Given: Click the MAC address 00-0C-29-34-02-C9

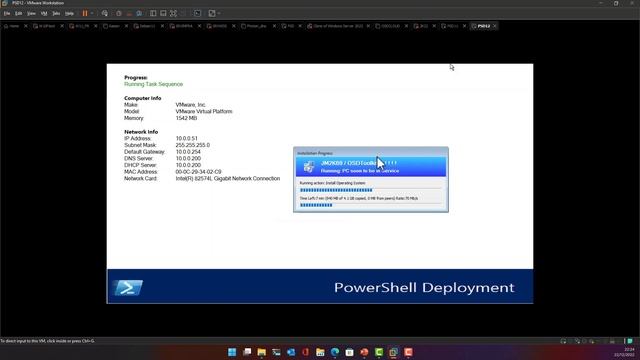Looking at the screenshot, I should point(198,172).
